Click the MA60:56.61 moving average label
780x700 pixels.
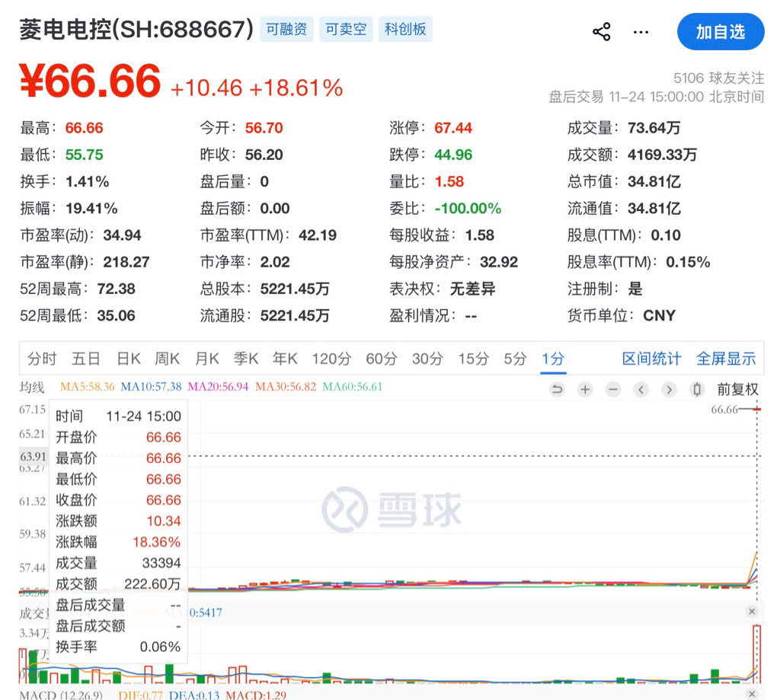[352, 387]
